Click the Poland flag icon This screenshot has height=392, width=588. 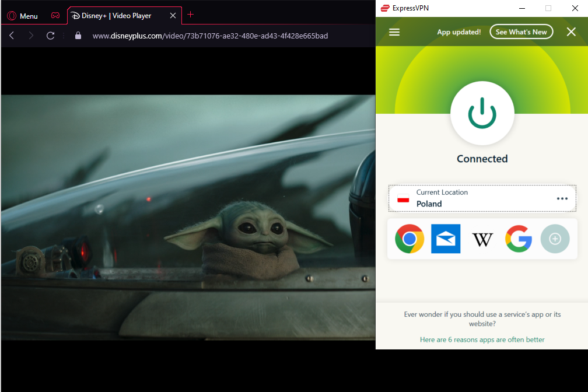coord(403,198)
